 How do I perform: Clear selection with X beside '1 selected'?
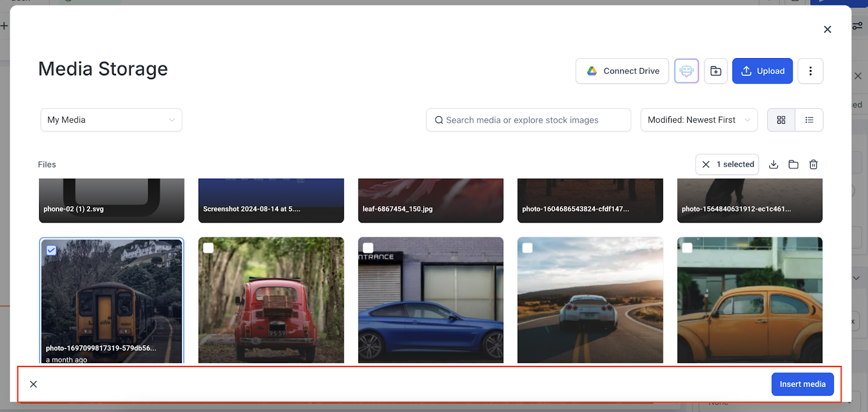point(706,164)
